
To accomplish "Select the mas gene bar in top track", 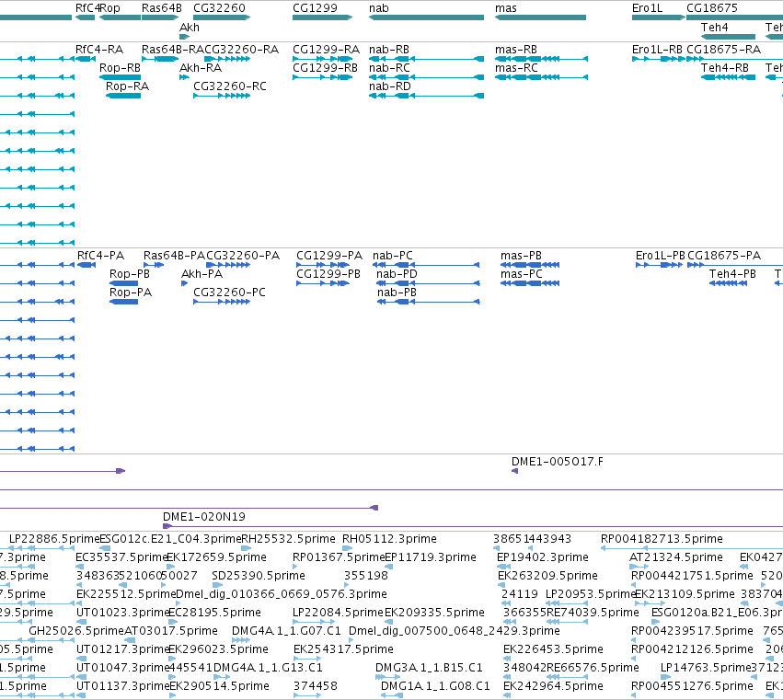I will tap(540, 17).
